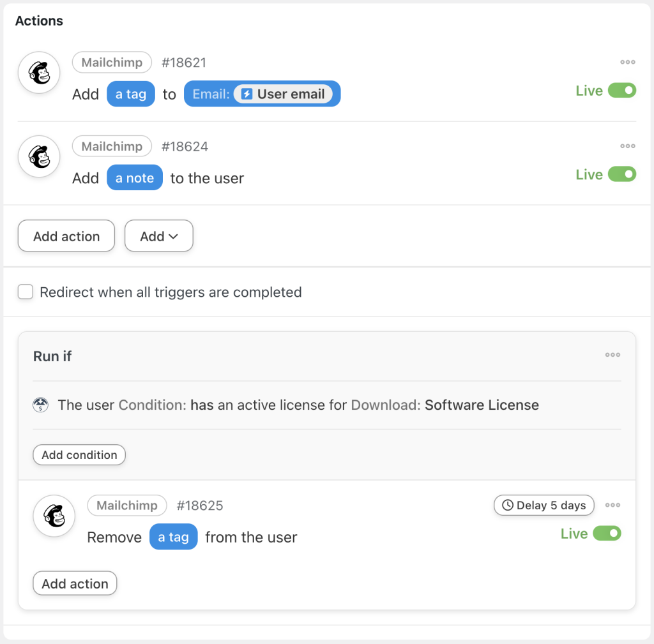Click the Mailchimp icon on action #18624

[39, 156]
